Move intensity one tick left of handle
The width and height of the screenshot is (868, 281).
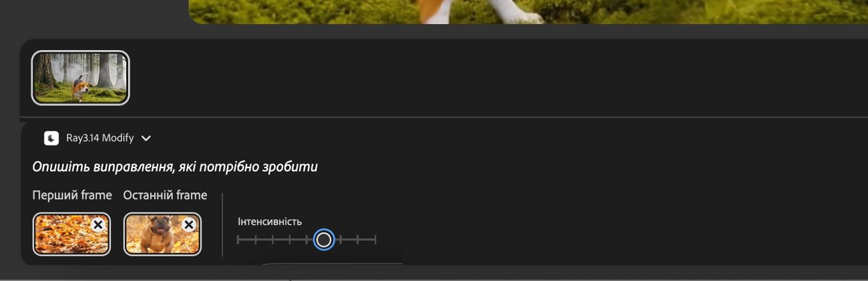[x=306, y=240]
